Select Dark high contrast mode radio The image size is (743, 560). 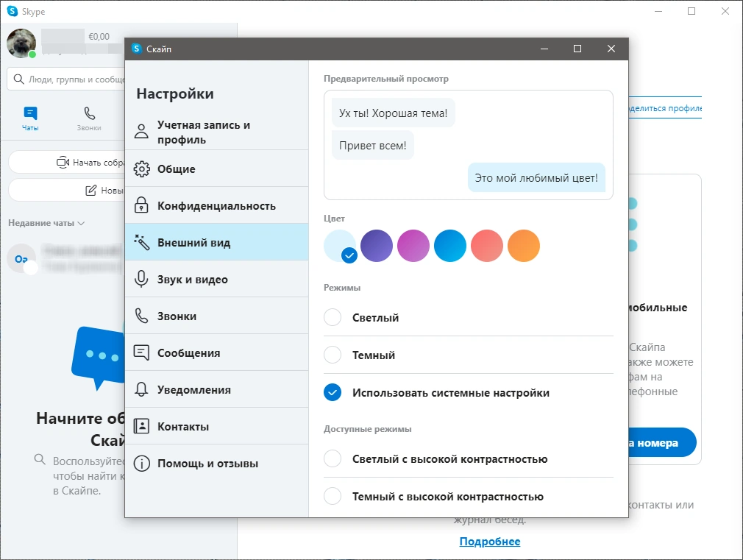333,496
